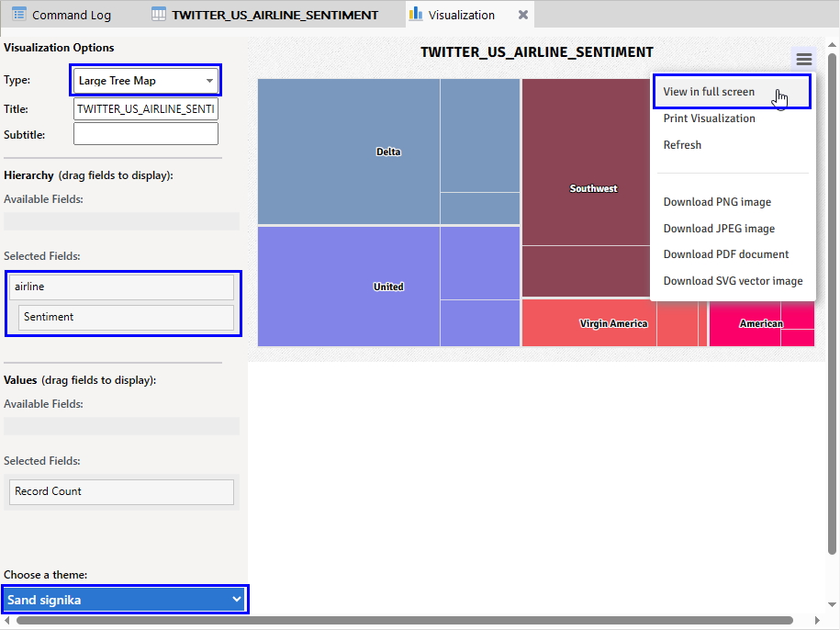
Task: Click the Choose a theme label
Action: (x=46, y=575)
